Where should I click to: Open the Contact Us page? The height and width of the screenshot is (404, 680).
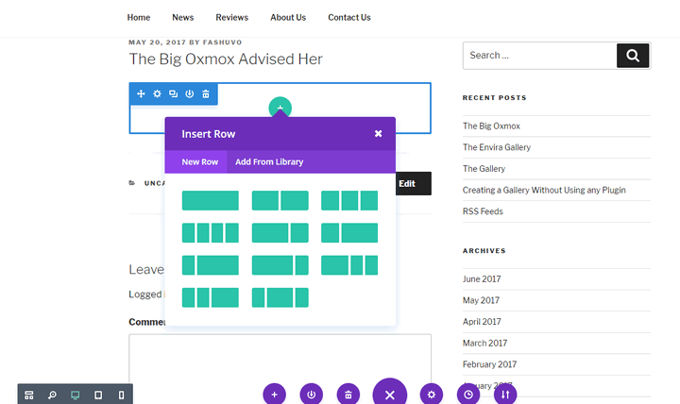pyautogui.click(x=349, y=17)
